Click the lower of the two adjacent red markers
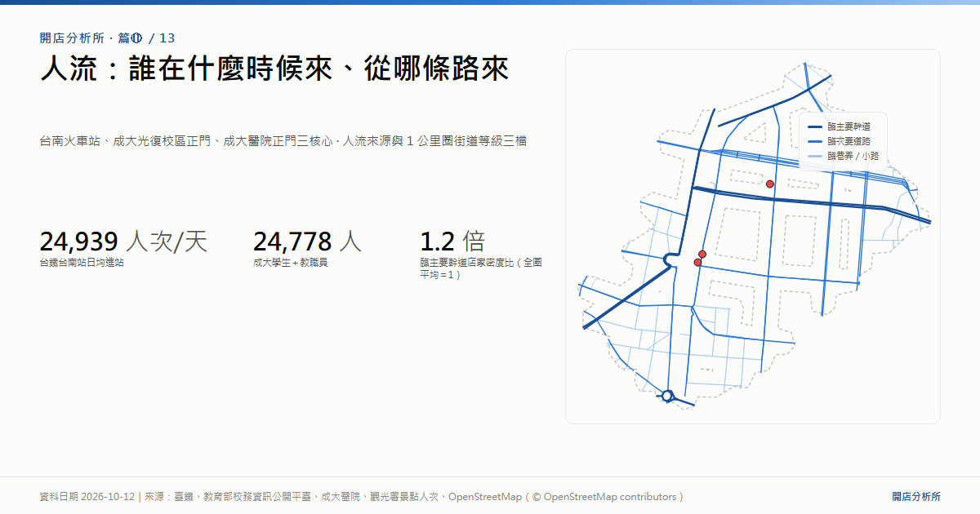Image resolution: width=980 pixels, height=514 pixels. coord(697,263)
